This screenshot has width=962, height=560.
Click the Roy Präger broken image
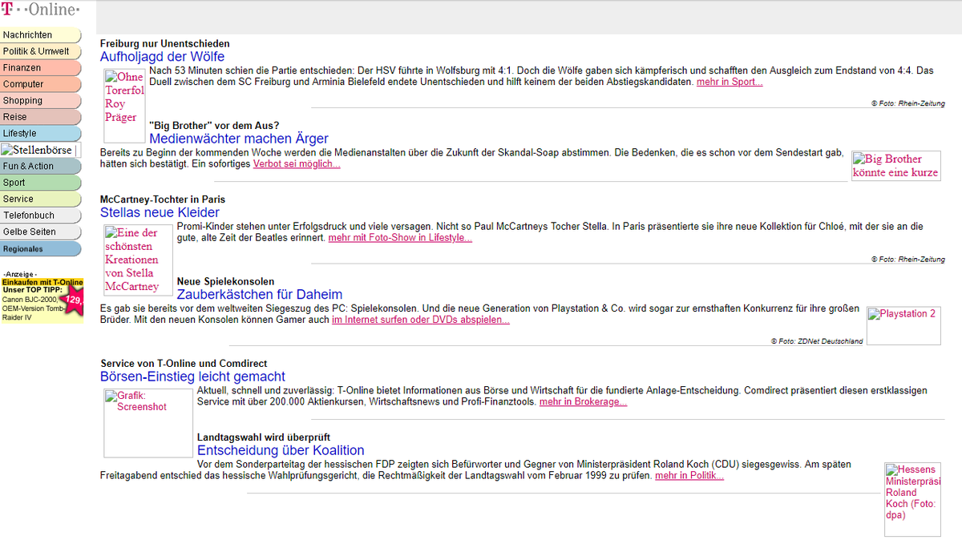click(x=124, y=106)
